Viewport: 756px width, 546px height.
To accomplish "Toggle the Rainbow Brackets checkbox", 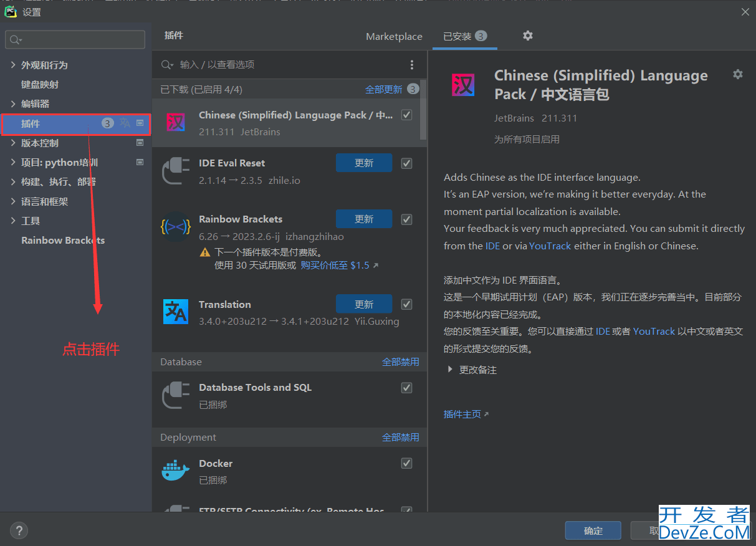I will [x=407, y=219].
